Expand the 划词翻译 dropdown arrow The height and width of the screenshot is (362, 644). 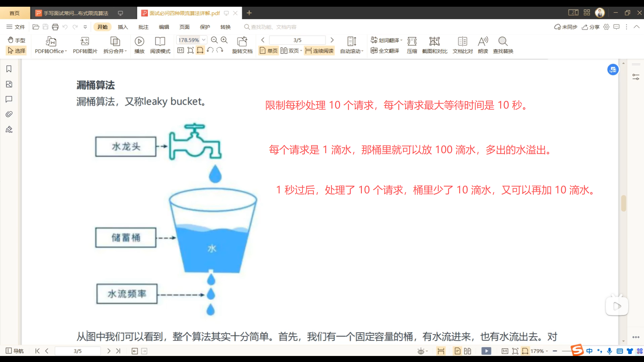tap(401, 40)
